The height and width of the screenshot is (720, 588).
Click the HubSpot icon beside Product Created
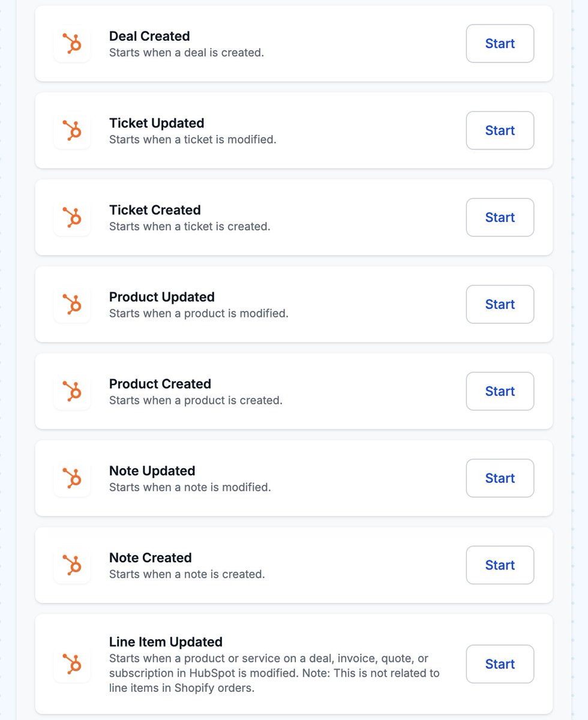72,391
